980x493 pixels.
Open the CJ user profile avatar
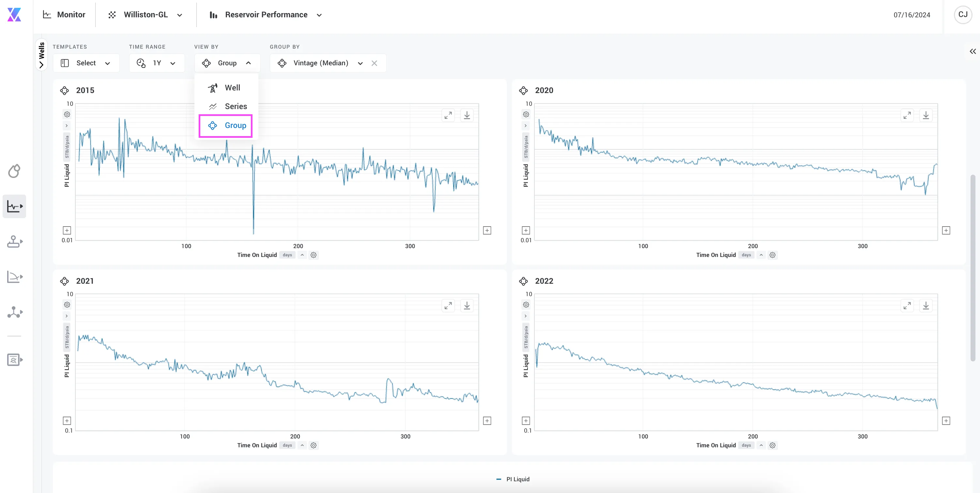click(x=963, y=15)
